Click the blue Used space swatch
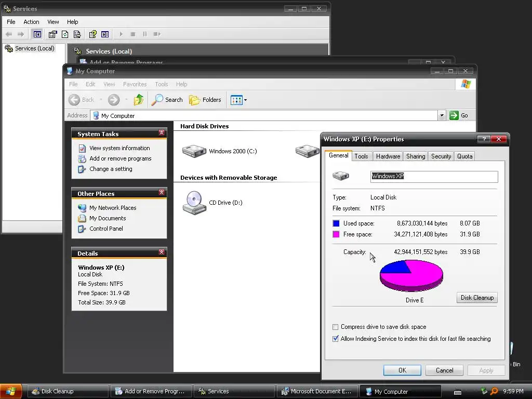The image size is (532, 399). point(336,223)
